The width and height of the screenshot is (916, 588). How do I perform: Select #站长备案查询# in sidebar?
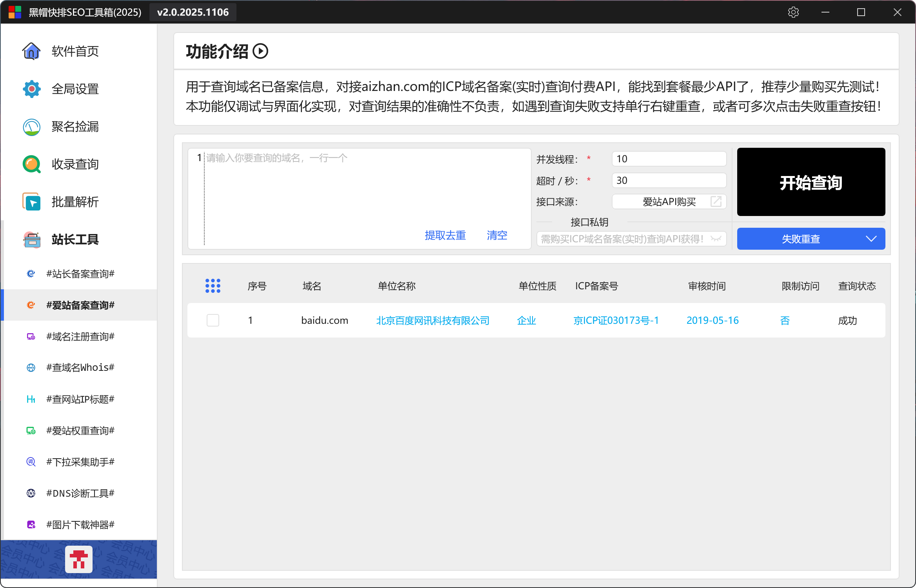click(x=80, y=274)
